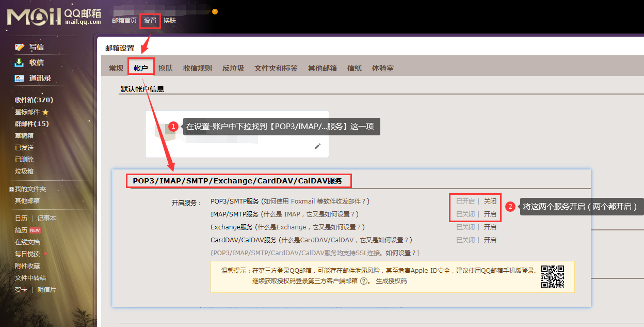The image size is (644, 327).
Task: Click the QQ Mail logo
Action: pyautogui.click(x=54, y=16)
